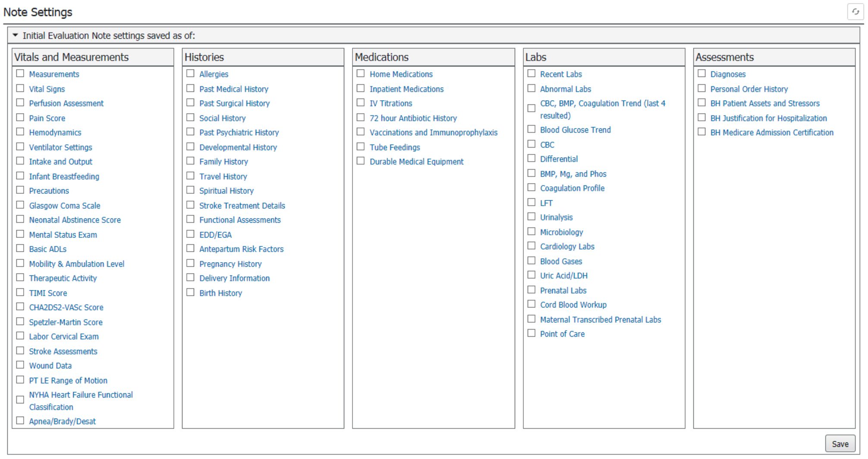Open the Coagulation Profile link
This screenshot has height=459, width=868.
(572, 188)
